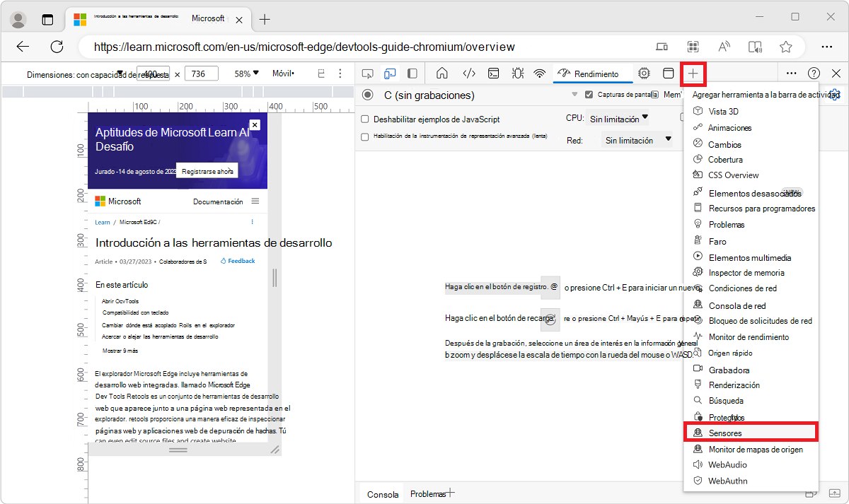The width and height of the screenshot is (849, 504).
Task: Open Documentación link in page header
Action: [218, 201]
